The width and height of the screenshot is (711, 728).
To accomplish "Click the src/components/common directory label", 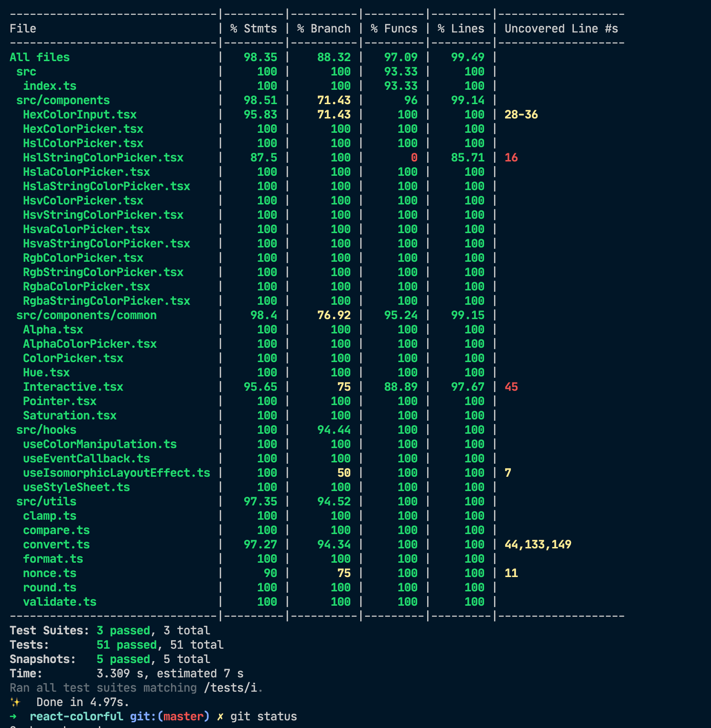I will point(86,315).
